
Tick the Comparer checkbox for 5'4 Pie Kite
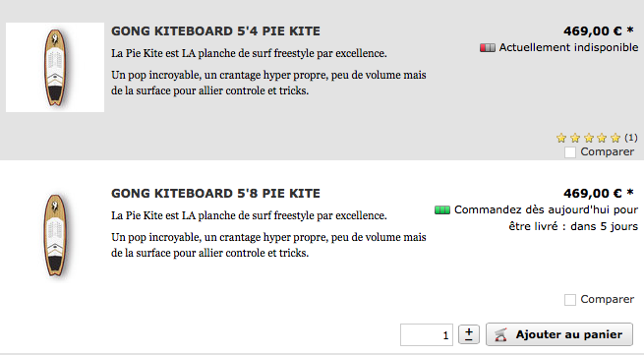click(570, 152)
